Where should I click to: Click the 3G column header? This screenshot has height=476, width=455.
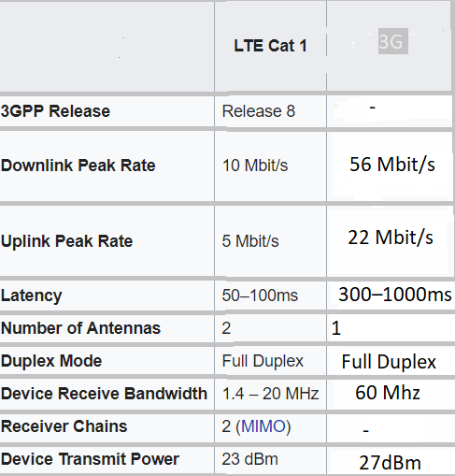[393, 41]
